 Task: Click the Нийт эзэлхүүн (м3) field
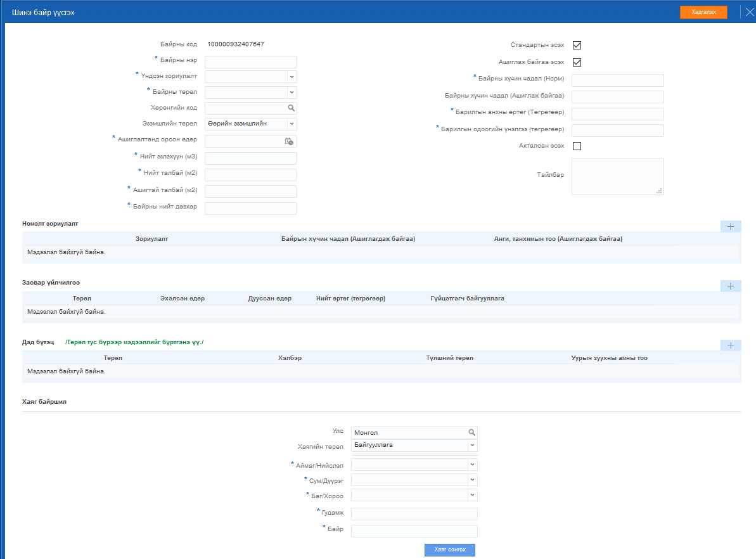coord(250,158)
